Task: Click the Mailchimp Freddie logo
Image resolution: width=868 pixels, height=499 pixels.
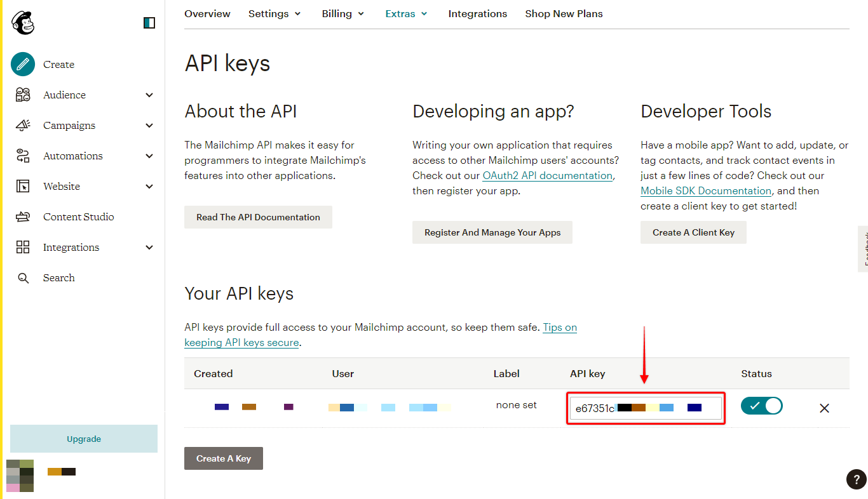Action: [x=23, y=23]
